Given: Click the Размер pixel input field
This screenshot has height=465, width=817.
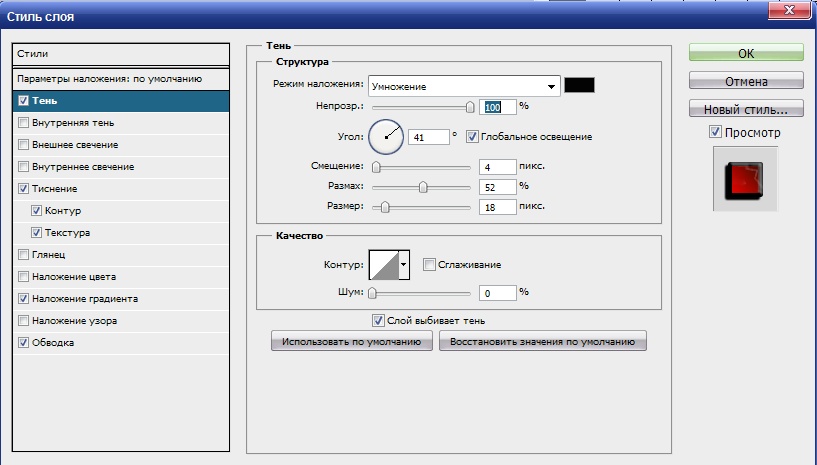Looking at the screenshot, I should pos(496,207).
